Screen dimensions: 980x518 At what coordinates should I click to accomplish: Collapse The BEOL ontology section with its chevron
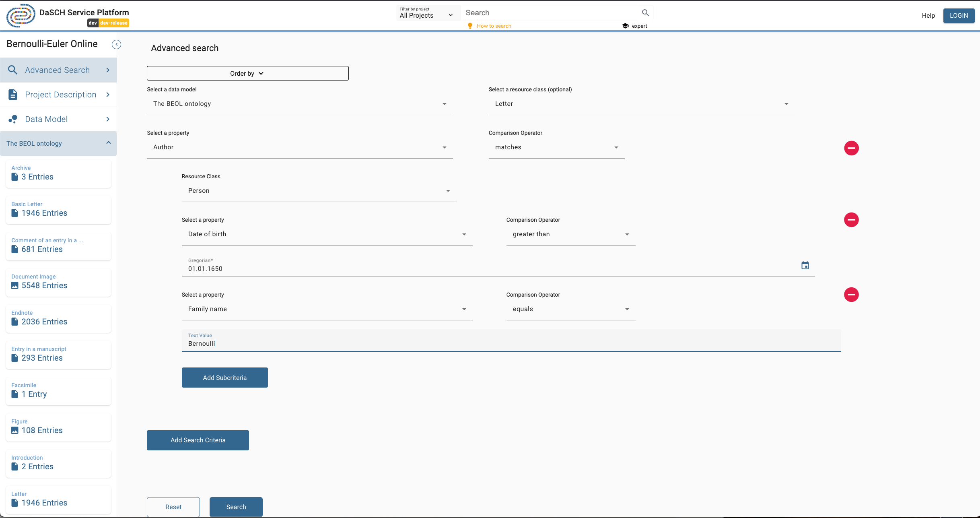point(108,143)
